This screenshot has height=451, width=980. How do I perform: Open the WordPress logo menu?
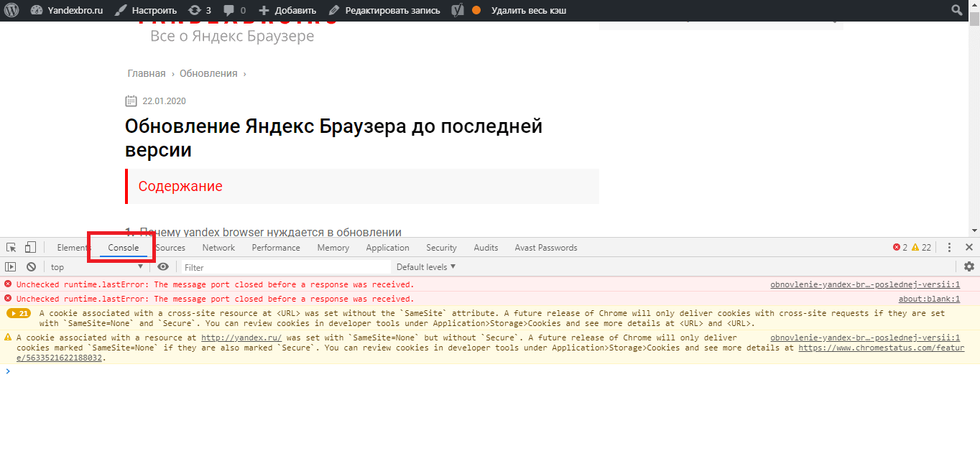pos(11,10)
